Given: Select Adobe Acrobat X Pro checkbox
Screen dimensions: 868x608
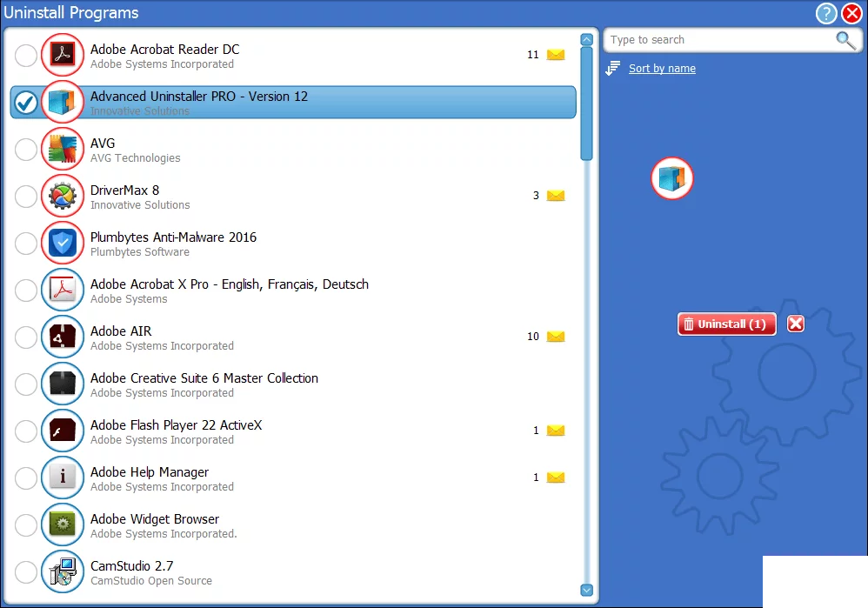Looking at the screenshot, I should click(26, 291).
